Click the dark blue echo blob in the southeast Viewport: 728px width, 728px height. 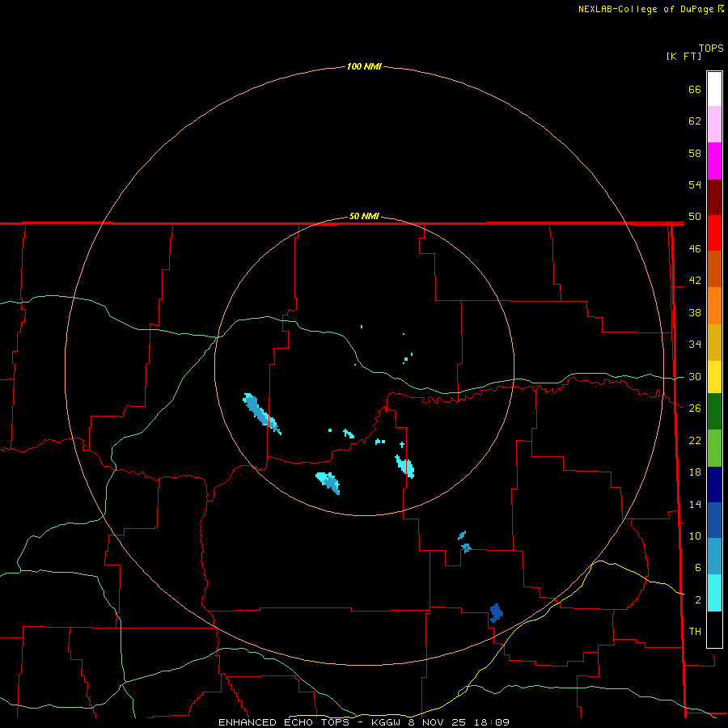pyautogui.click(x=497, y=613)
